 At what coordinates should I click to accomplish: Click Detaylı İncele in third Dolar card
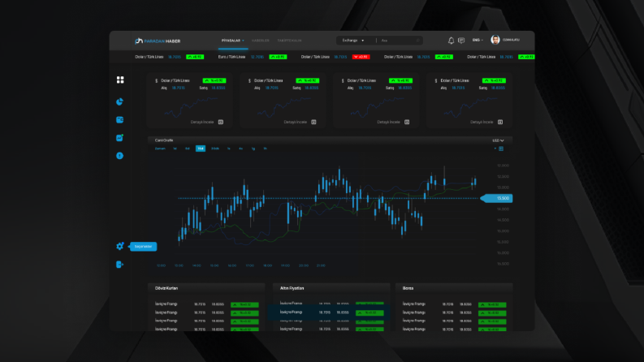[x=388, y=122]
